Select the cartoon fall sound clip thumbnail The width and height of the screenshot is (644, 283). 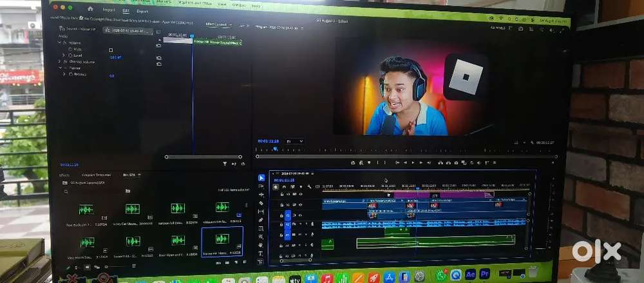(178, 208)
